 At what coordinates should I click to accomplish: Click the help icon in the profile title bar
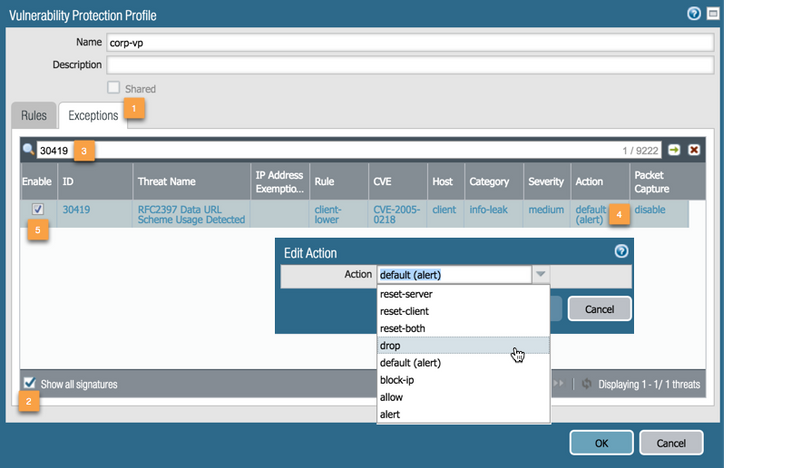point(694,14)
